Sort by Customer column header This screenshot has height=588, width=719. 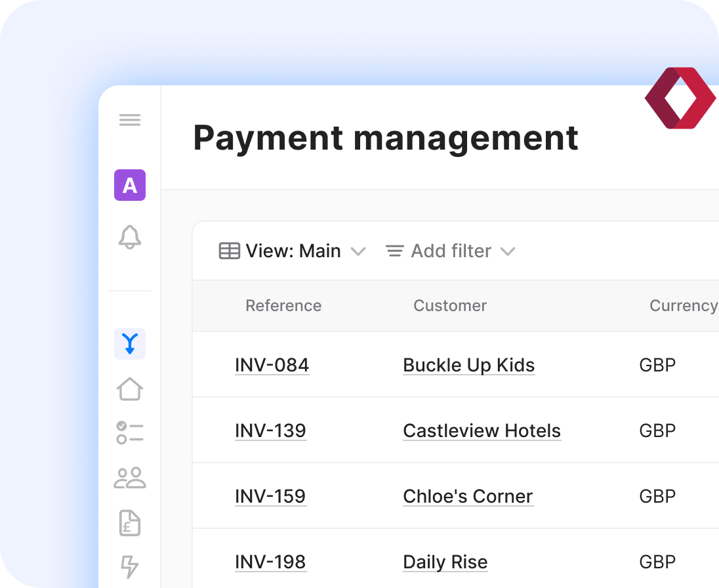click(x=450, y=306)
